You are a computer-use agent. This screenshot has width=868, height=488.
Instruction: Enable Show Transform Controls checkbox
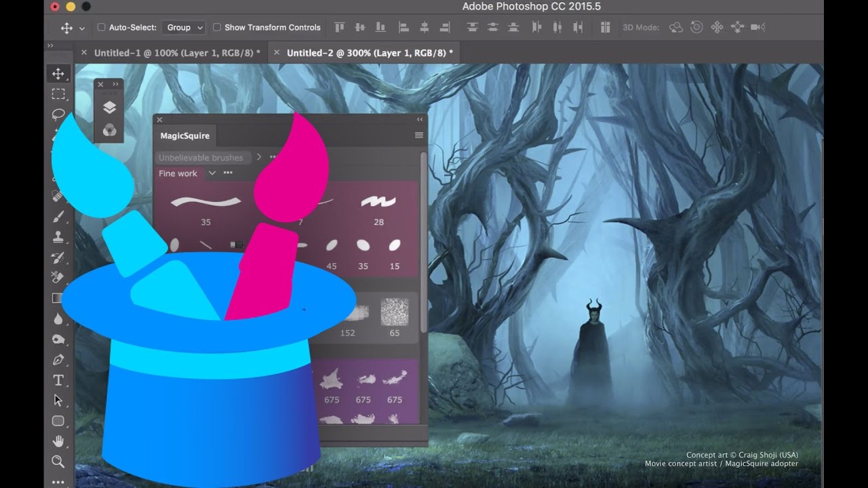[217, 28]
